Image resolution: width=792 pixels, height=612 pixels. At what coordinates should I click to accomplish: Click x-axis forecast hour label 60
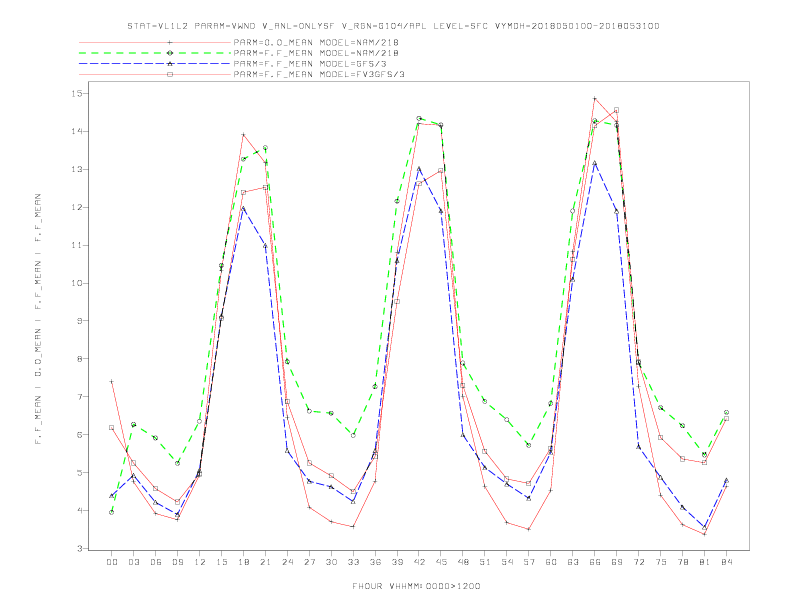pos(551,562)
